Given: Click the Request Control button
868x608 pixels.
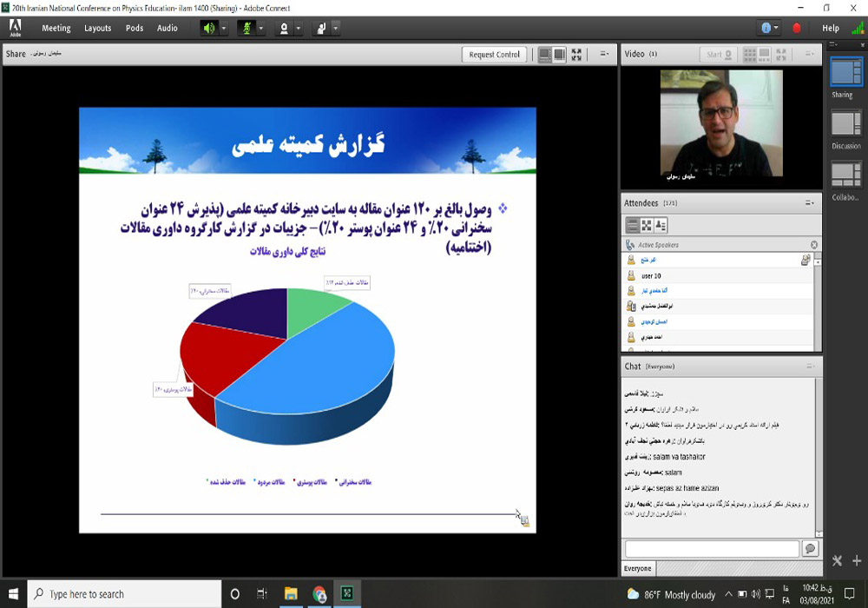Looking at the screenshot, I should click(494, 55).
